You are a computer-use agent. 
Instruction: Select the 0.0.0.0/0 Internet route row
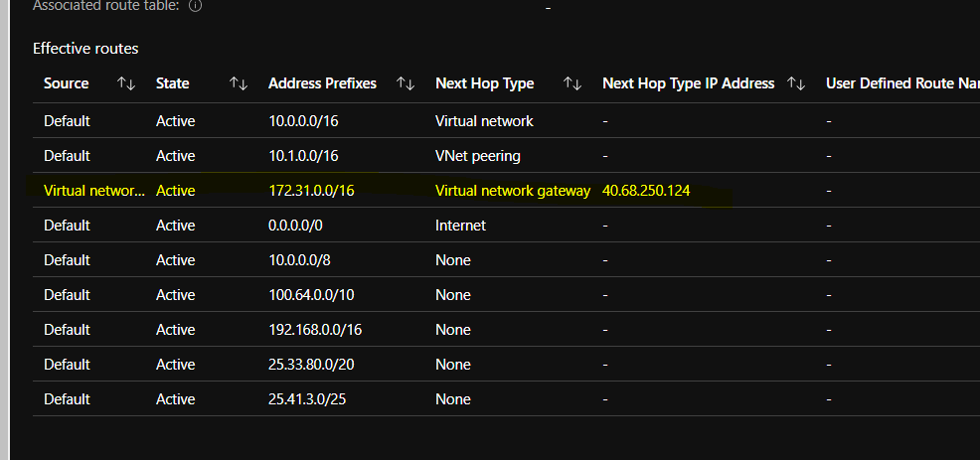(506, 225)
